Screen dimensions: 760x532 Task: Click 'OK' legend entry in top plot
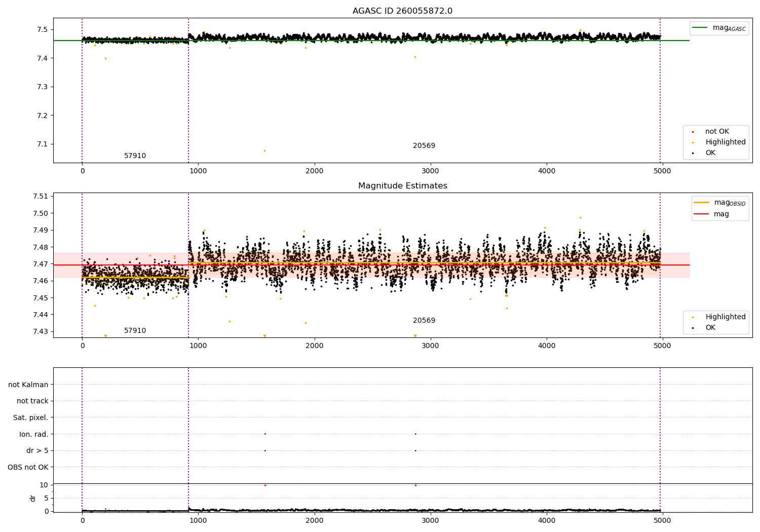pos(704,153)
